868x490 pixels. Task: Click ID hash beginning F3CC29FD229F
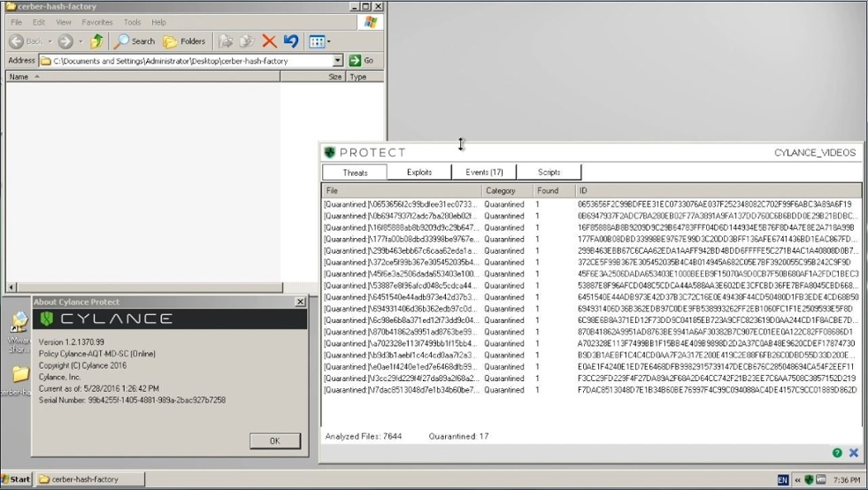click(717, 379)
